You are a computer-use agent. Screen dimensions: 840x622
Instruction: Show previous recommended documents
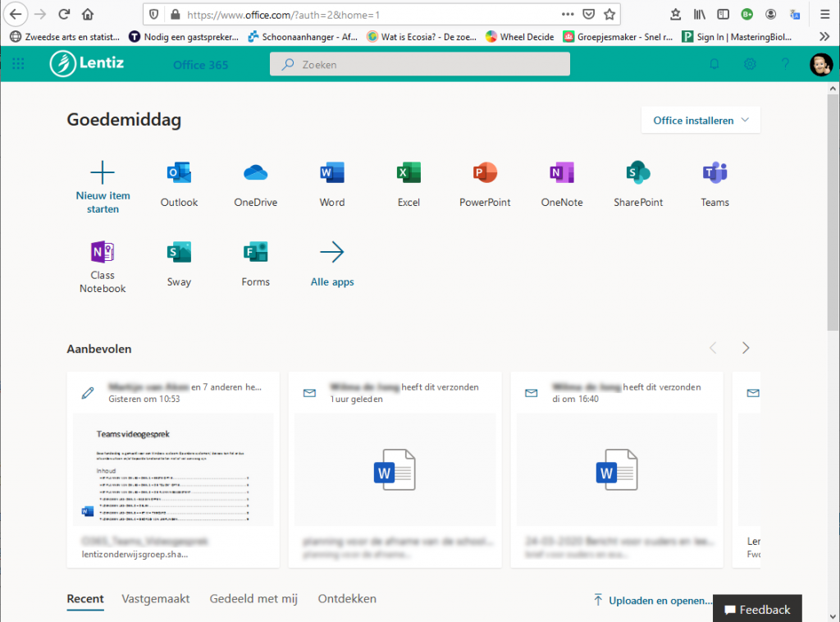(x=713, y=348)
